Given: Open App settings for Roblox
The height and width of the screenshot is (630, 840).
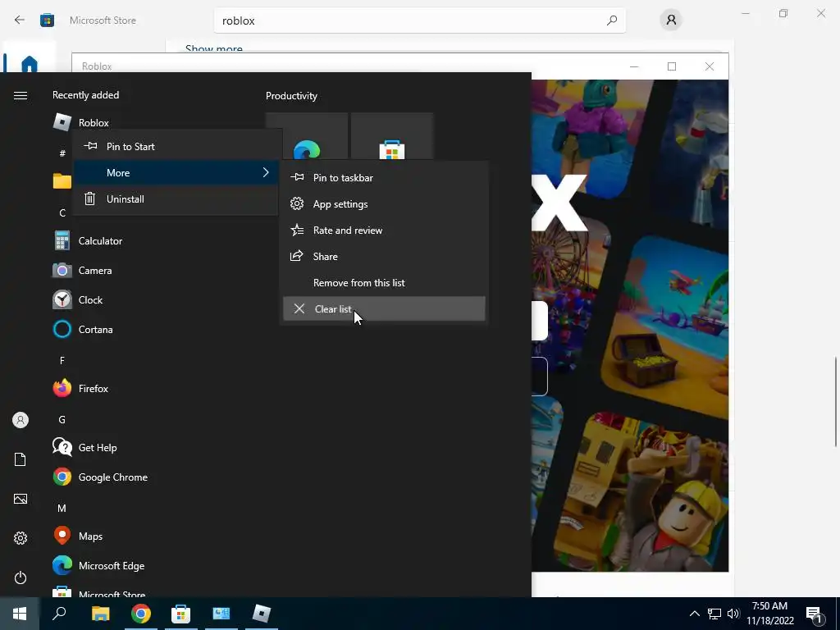Looking at the screenshot, I should pyautogui.click(x=384, y=203).
